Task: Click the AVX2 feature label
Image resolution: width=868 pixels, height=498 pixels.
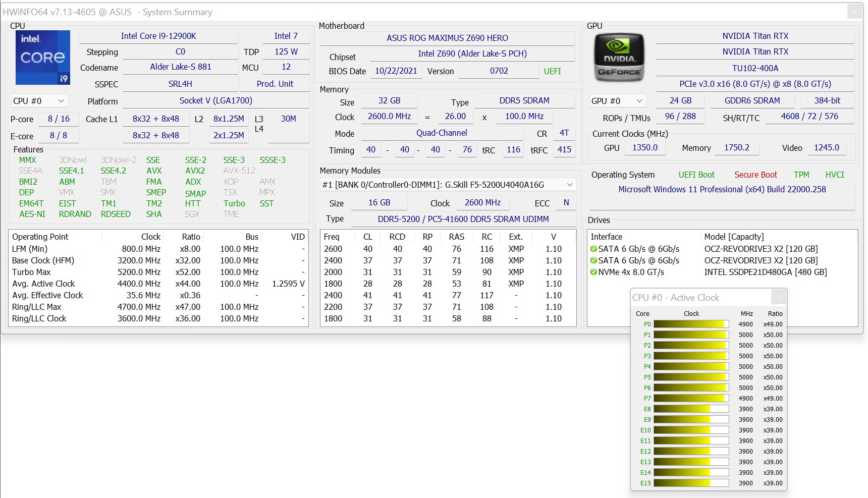Action: click(195, 171)
